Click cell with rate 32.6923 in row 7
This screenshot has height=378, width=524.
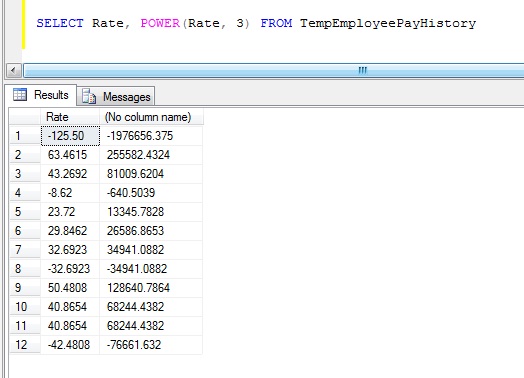tap(70, 250)
